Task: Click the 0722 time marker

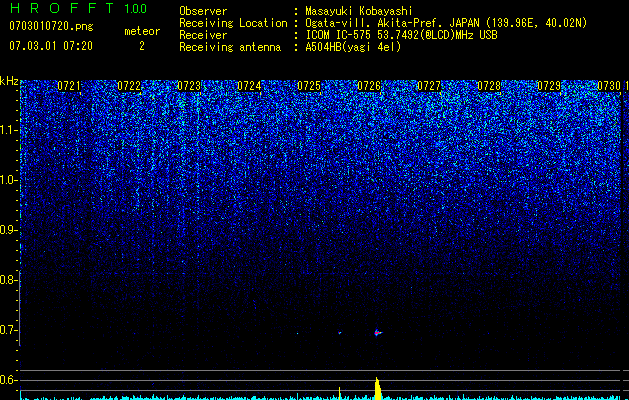Action: pos(129,86)
